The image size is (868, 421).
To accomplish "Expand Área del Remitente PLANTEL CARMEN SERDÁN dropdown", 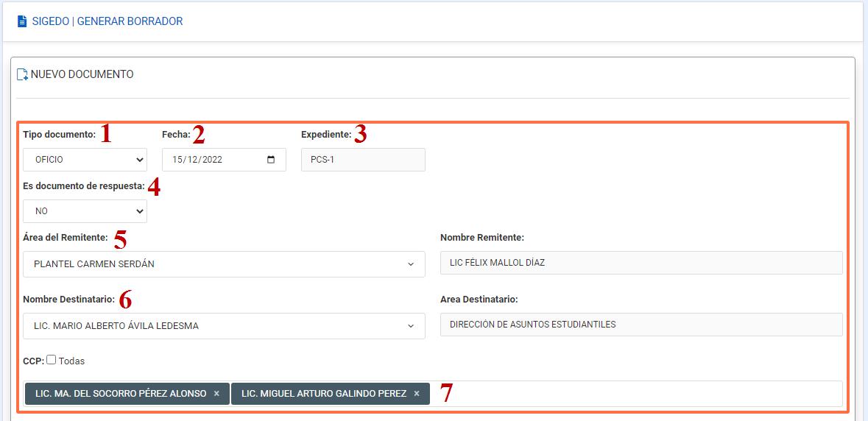I will [x=225, y=264].
